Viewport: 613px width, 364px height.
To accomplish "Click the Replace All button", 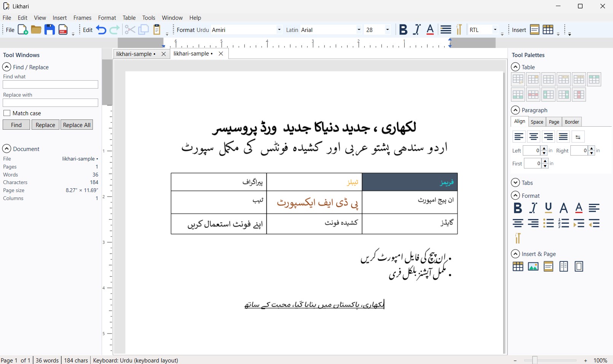I will (77, 125).
